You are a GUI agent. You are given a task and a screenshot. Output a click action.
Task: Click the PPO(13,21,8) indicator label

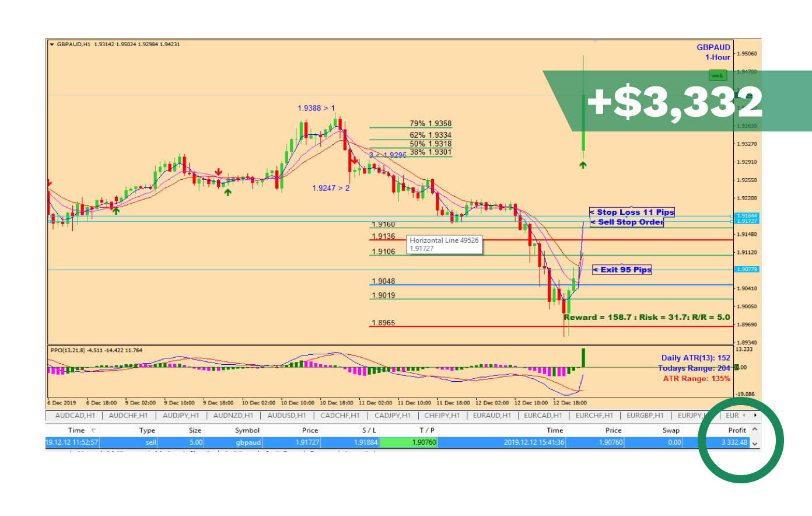click(x=96, y=351)
